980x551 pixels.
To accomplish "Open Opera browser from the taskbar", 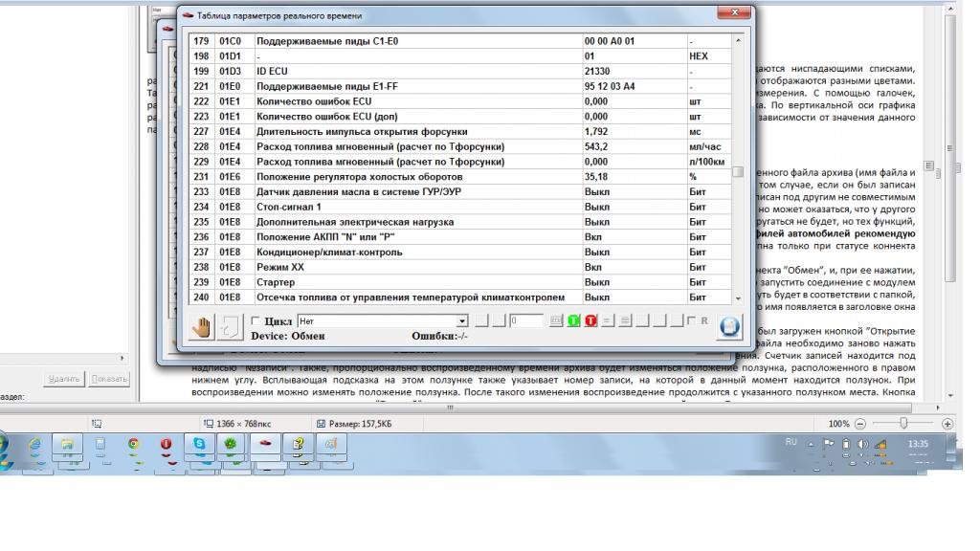I will click(166, 444).
